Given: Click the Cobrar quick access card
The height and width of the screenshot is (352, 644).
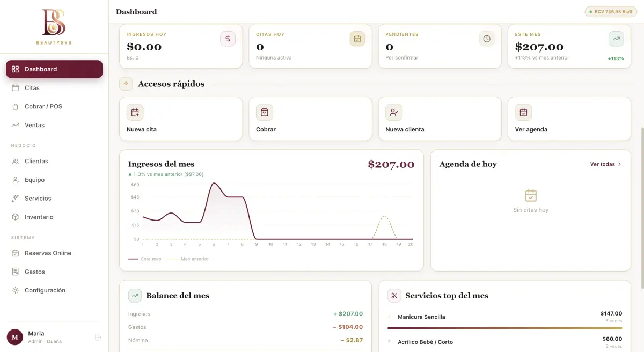Looking at the screenshot, I should tap(310, 119).
